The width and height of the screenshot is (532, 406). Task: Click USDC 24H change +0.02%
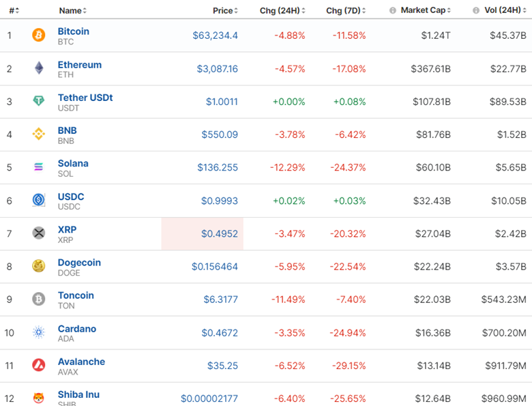[289, 201]
